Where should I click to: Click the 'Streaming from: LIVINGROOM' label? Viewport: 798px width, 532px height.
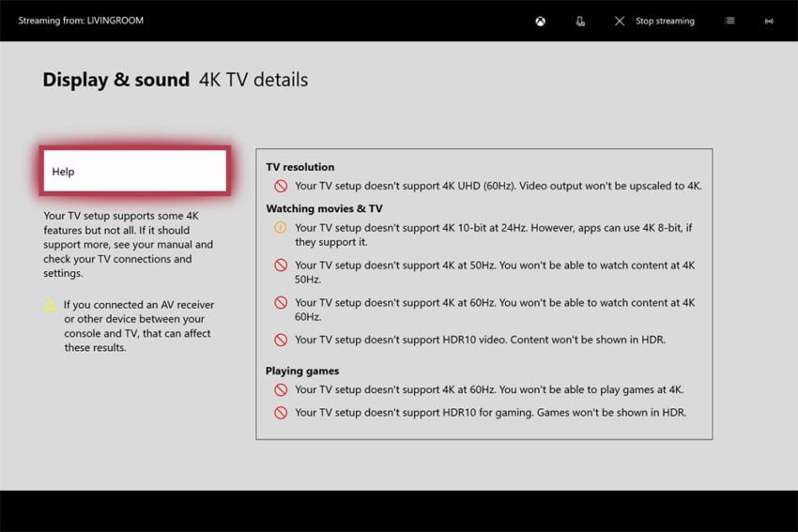point(81,21)
